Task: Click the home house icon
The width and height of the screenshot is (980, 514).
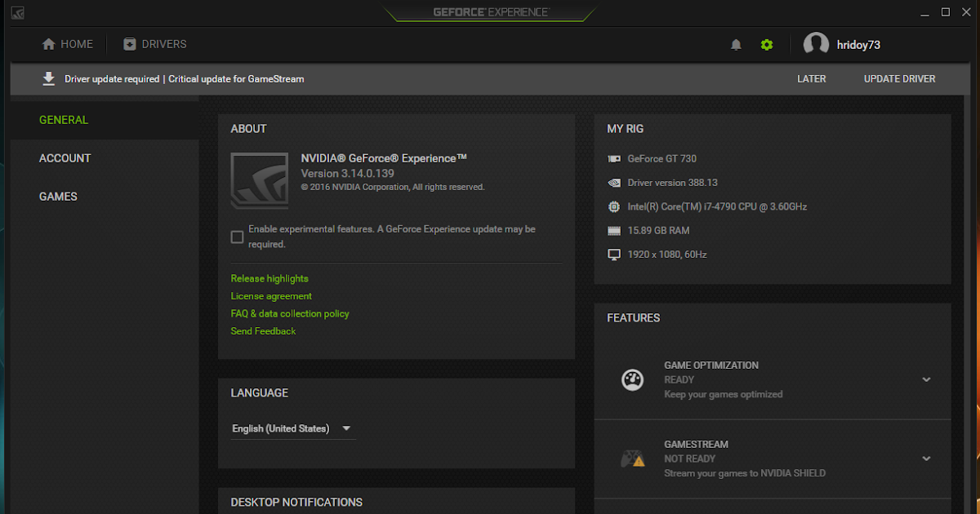Action: pos(49,44)
